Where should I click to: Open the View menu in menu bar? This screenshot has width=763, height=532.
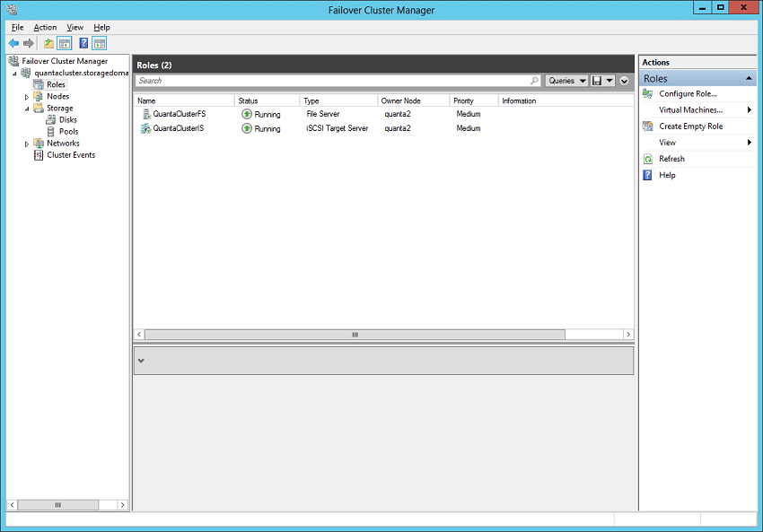[75, 27]
